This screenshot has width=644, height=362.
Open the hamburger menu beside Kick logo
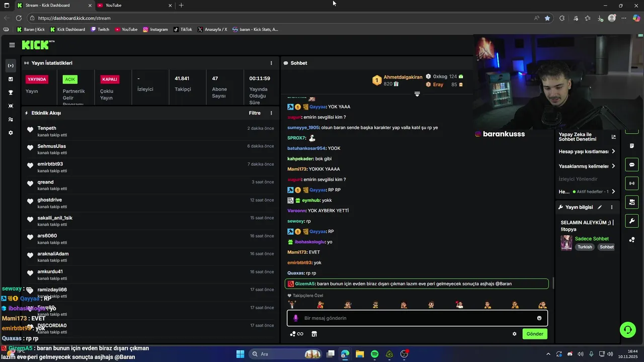click(x=12, y=45)
